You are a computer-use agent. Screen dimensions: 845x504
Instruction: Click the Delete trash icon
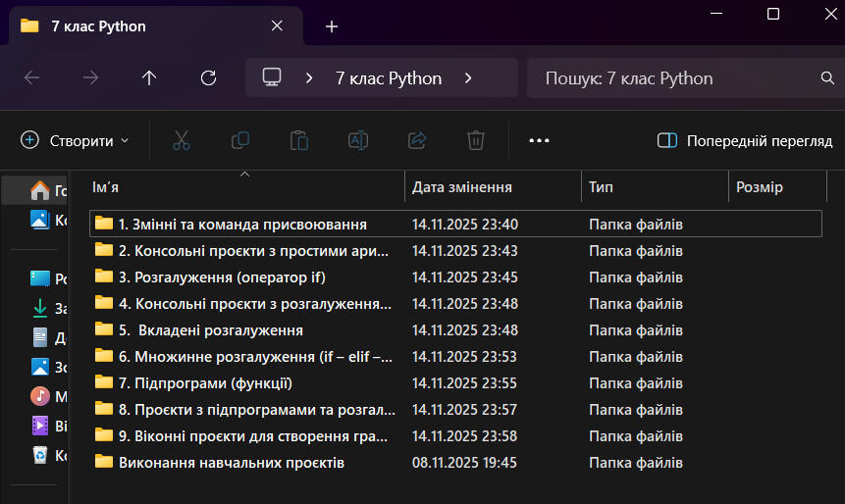(476, 140)
